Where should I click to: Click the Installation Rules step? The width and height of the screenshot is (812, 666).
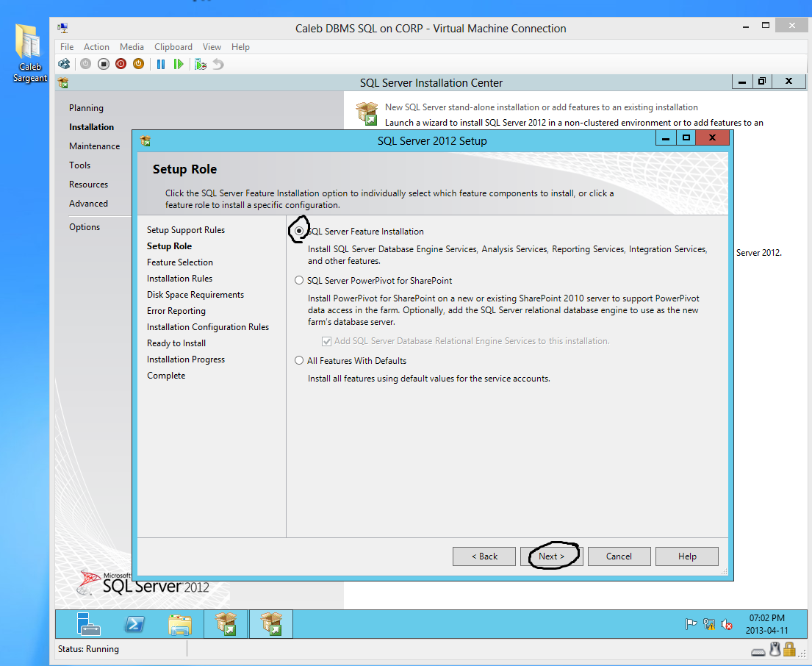[179, 278]
